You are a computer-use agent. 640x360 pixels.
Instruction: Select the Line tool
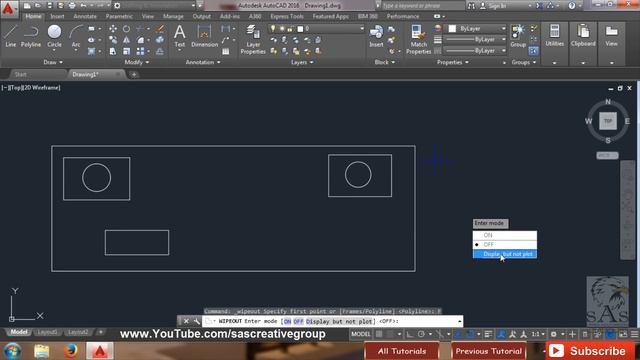click(x=11, y=36)
